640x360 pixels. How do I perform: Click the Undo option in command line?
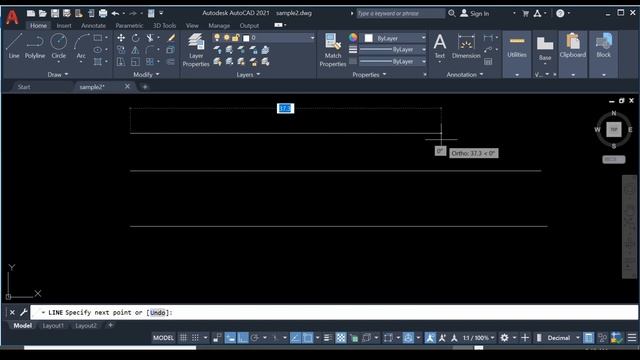[158, 313]
